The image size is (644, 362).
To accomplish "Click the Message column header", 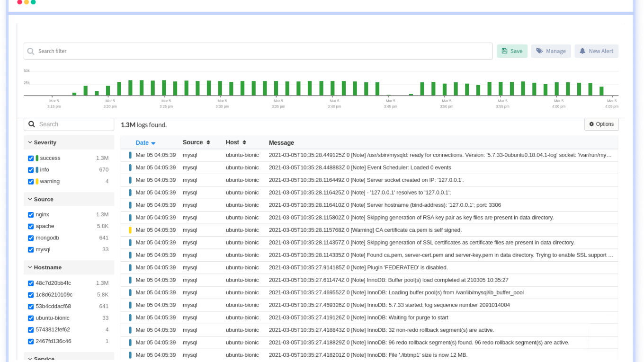I will click(x=281, y=142).
